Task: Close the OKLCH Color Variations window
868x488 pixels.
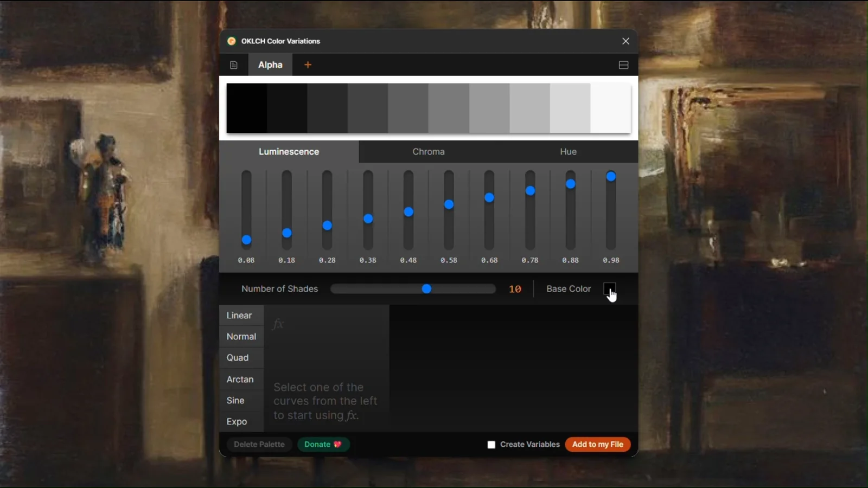Action: [626, 41]
